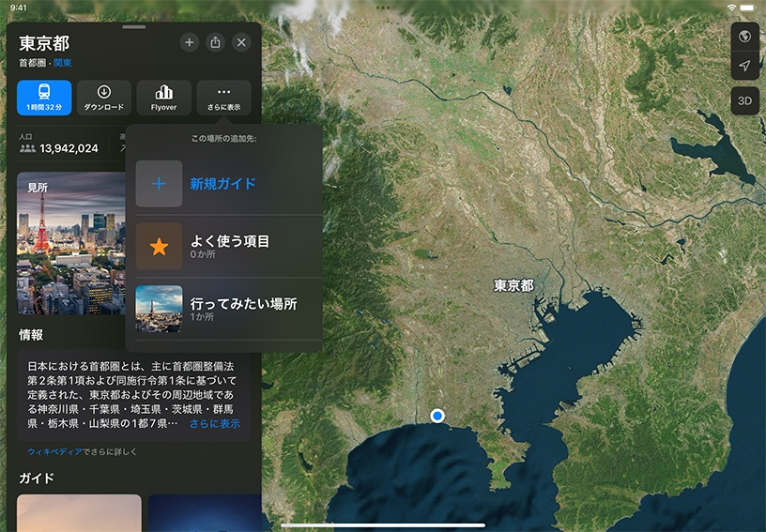Launch the Flyover tour

point(164,98)
